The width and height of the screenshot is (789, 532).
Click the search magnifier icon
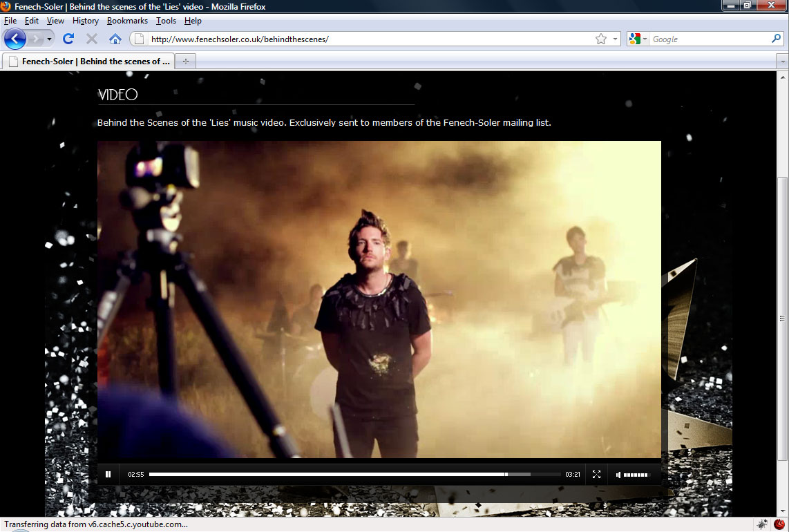click(x=776, y=39)
